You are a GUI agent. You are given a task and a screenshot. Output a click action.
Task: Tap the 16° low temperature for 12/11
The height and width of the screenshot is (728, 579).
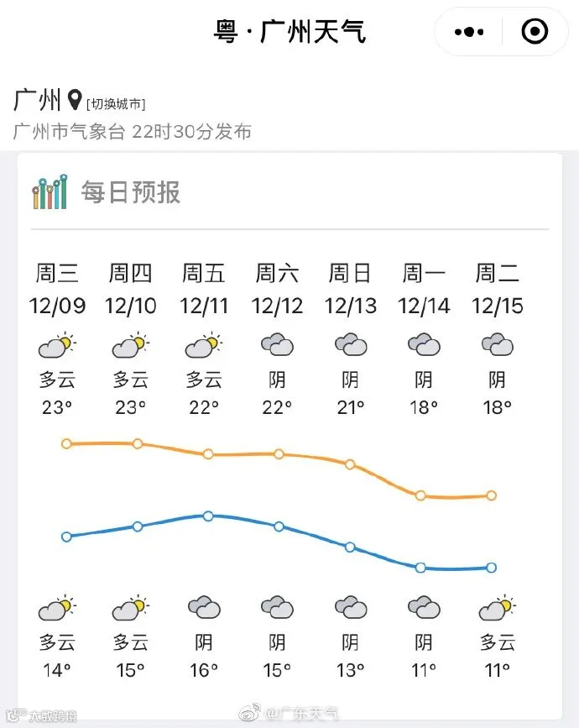[x=204, y=670]
